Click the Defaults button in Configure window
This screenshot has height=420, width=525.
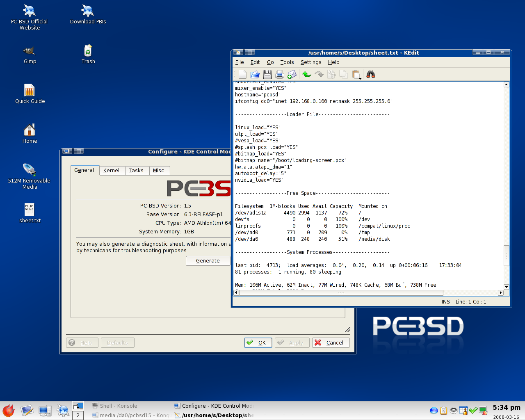(x=118, y=342)
